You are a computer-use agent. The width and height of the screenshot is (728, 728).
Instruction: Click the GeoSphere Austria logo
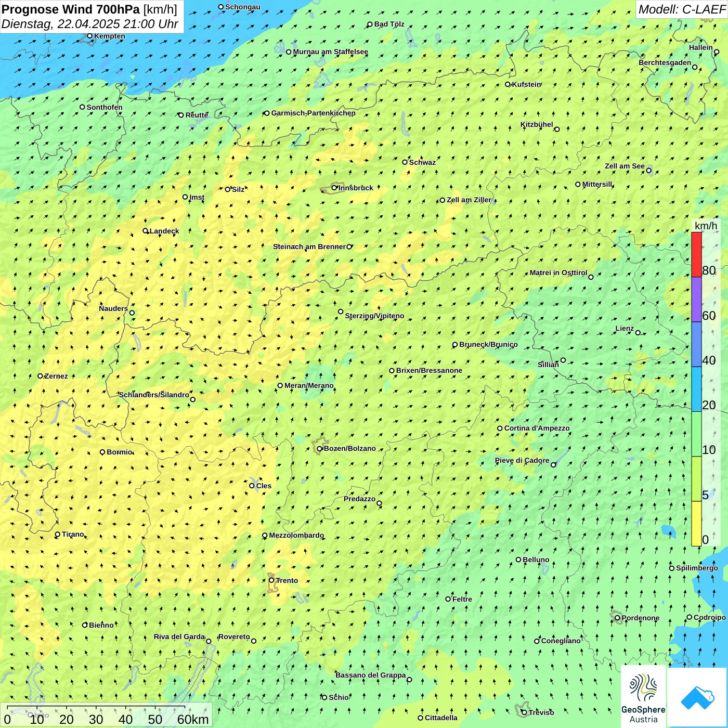(x=643, y=696)
